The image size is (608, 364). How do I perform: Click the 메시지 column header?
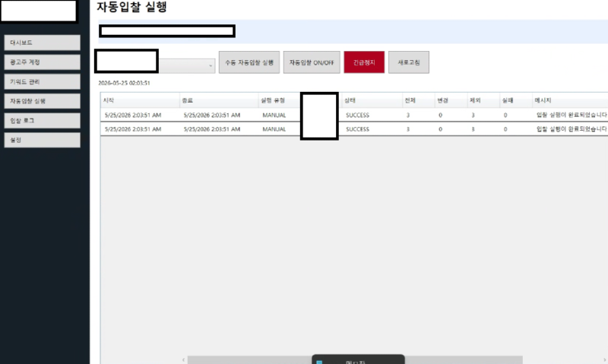pyautogui.click(x=570, y=100)
